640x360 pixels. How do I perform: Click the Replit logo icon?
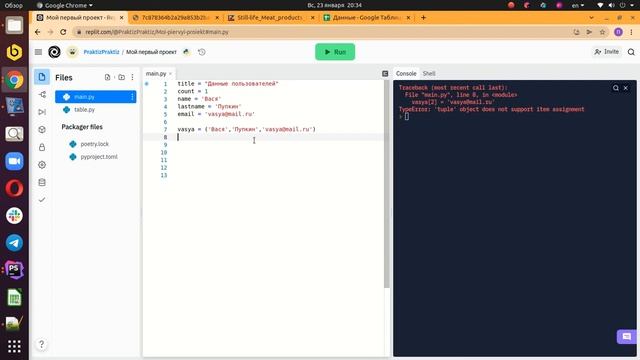[54, 52]
